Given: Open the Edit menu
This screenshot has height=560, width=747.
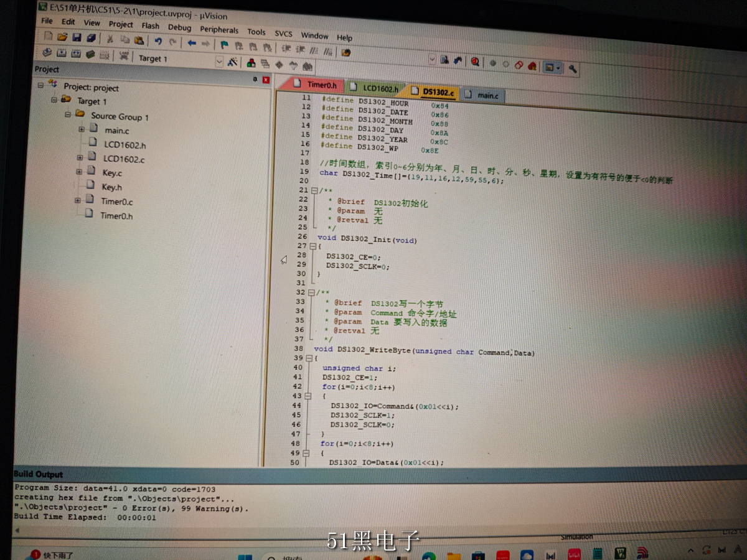Looking at the screenshot, I should point(68,22).
